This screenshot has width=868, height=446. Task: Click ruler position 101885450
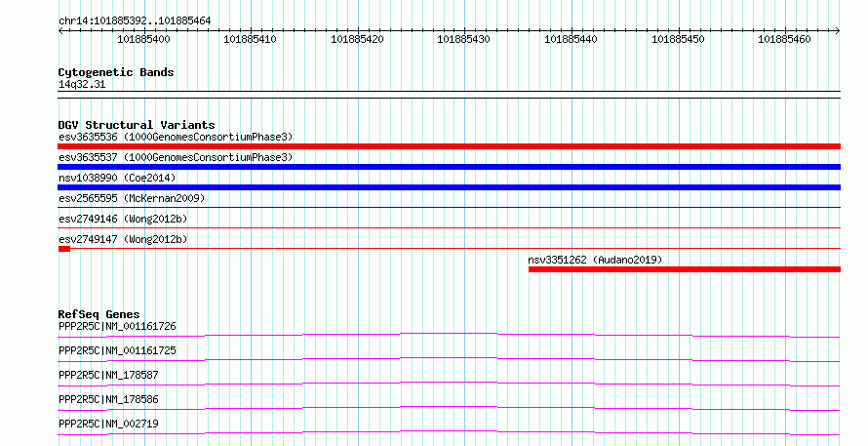click(x=678, y=39)
